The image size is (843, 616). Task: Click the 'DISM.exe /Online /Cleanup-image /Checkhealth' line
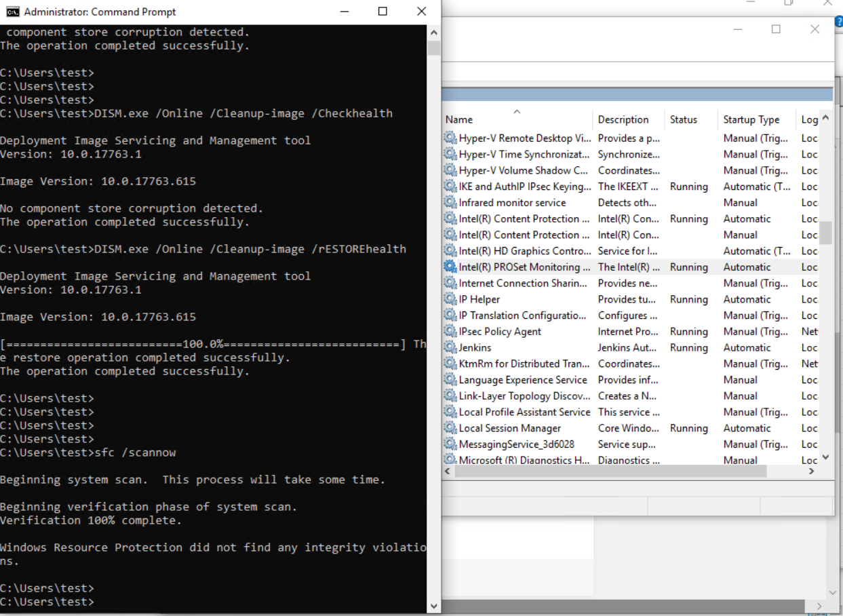[196, 113]
